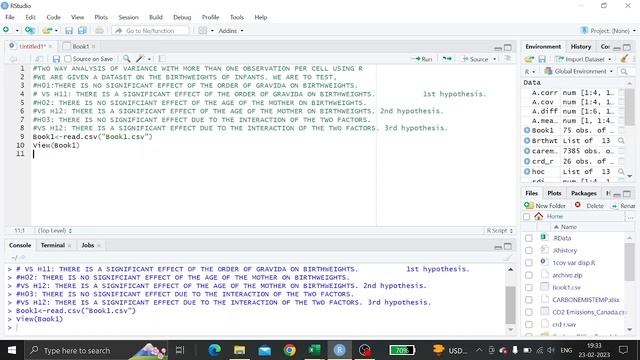Tick the checkbox next to archive.zip

pos(529,275)
